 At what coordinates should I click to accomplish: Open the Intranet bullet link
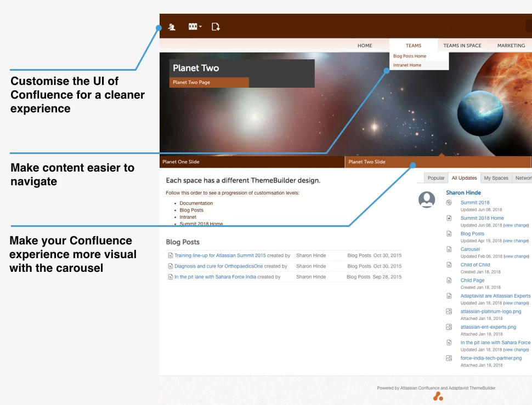coord(188,217)
